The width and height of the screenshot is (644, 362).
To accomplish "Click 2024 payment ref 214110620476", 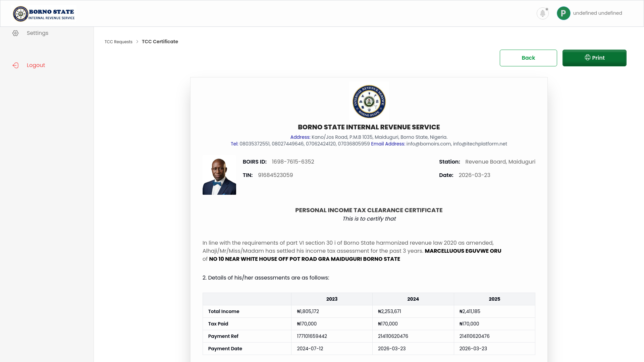I will 393,336.
